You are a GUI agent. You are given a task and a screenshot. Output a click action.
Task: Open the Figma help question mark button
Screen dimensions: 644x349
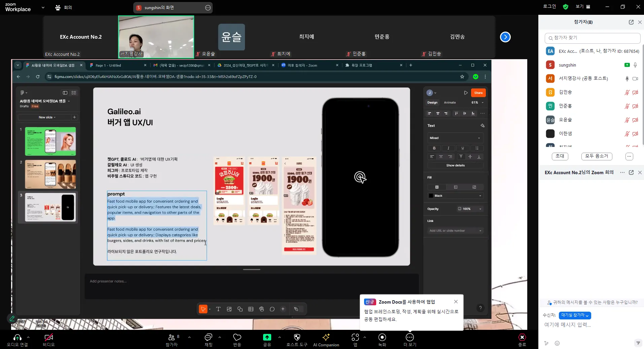(x=480, y=308)
